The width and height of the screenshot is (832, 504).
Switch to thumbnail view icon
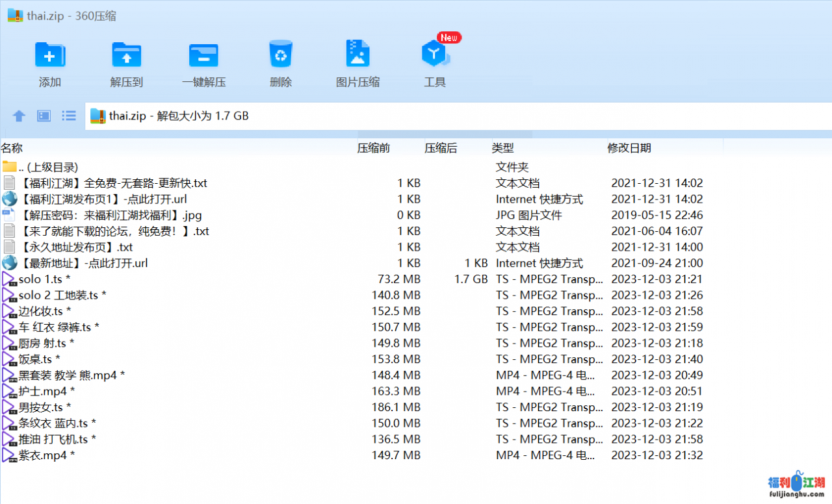tap(44, 116)
